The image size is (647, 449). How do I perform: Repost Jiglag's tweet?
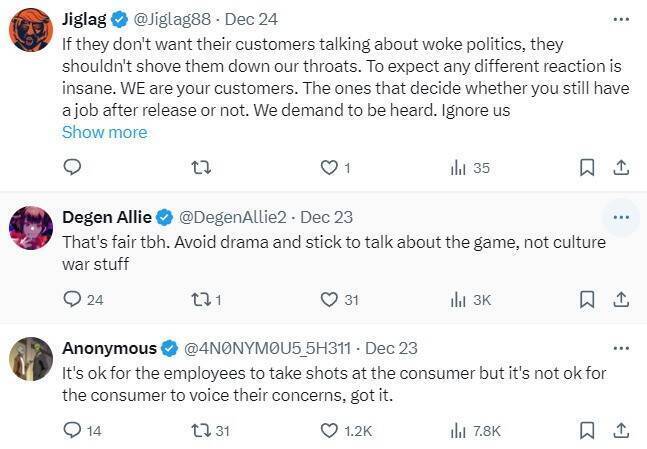[200, 168]
